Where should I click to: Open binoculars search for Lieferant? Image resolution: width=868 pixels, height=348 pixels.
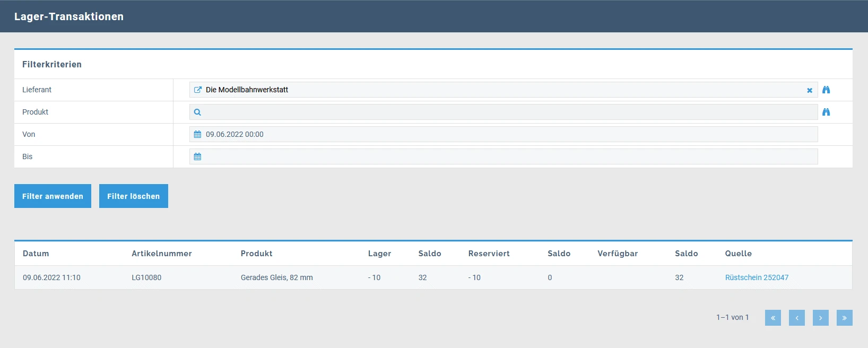826,90
